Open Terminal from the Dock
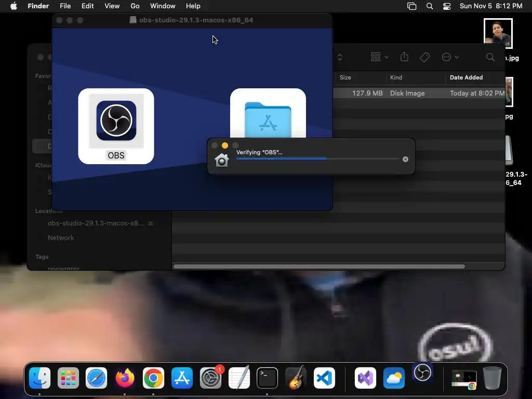 pos(268,378)
